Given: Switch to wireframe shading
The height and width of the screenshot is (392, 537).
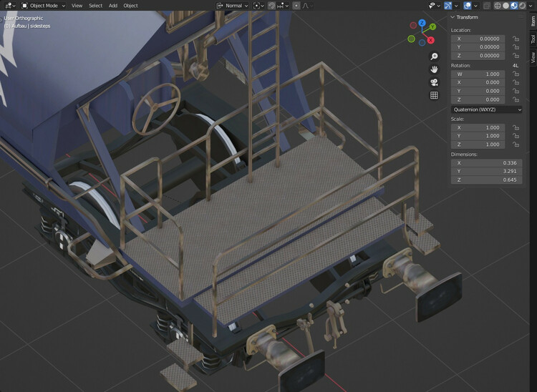Looking at the screenshot, I should (498, 6).
